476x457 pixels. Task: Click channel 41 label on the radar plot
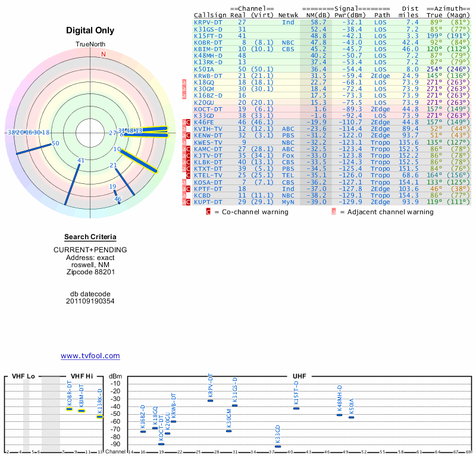point(82,160)
